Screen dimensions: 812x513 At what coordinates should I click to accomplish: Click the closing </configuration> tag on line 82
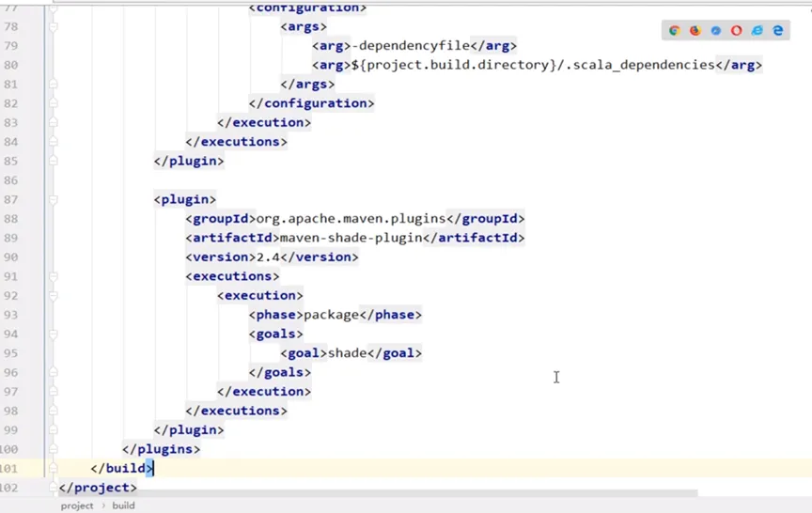point(311,103)
